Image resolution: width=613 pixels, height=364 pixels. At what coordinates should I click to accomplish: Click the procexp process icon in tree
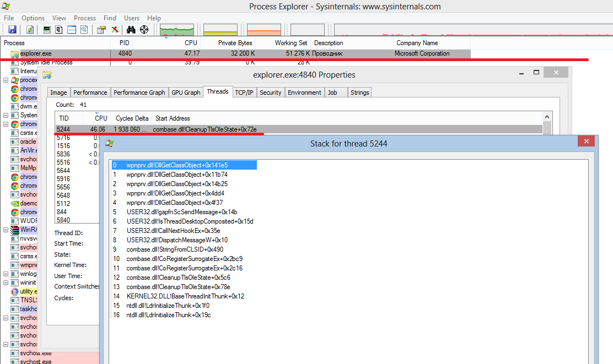tap(15, 80)
